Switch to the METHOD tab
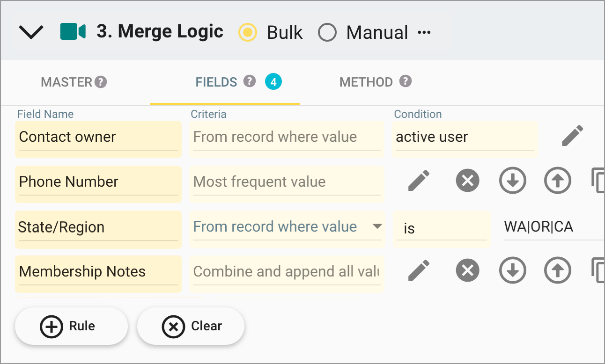The width and height of the screenshot is (605, 364). pos(365,82)
